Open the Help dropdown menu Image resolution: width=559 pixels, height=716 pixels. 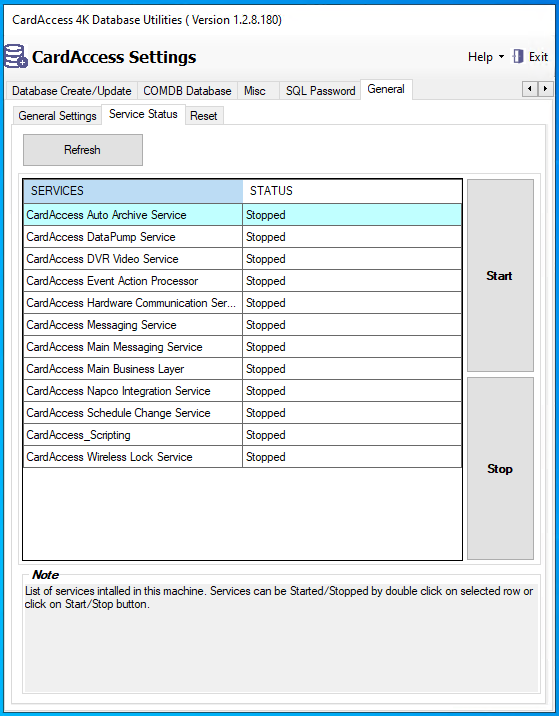(x=485, y=57)
